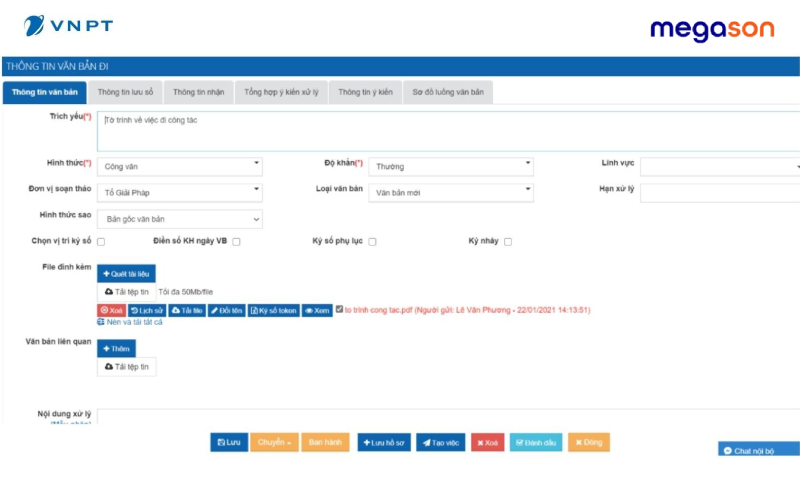Switch to Thông tin lưu sổ tab
The image size is (800, 500).
[x=125, y=92]
